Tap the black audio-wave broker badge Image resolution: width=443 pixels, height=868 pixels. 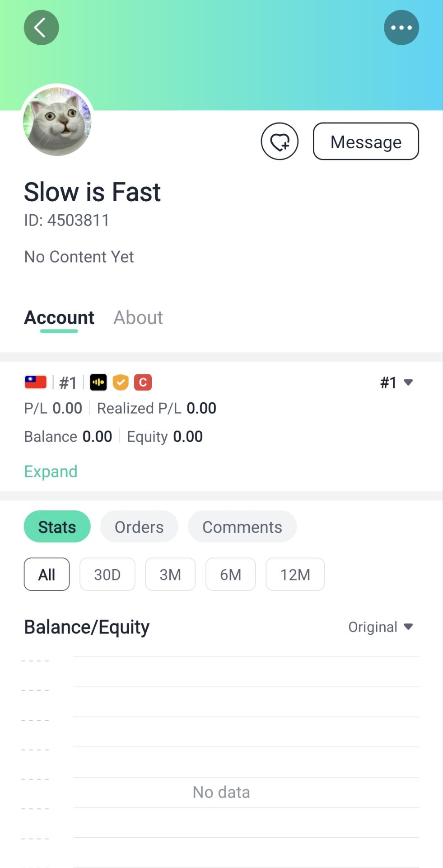pos(98,382)
